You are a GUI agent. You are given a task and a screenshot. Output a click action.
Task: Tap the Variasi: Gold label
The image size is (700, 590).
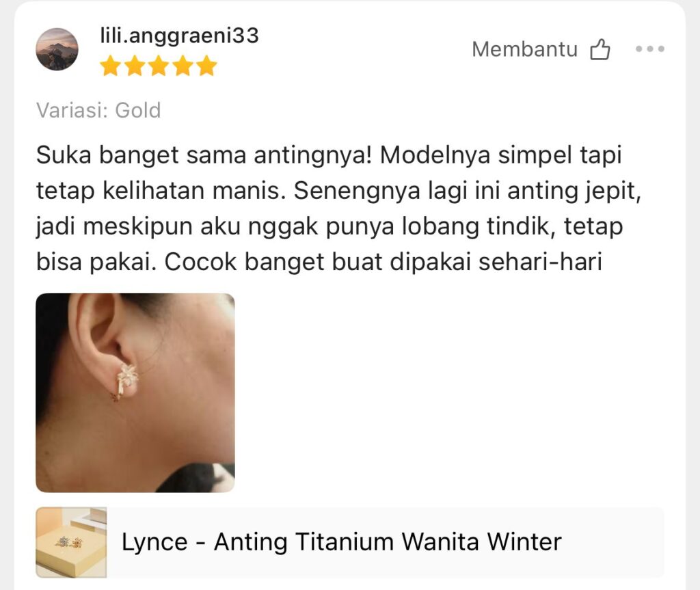pos(98,110)
